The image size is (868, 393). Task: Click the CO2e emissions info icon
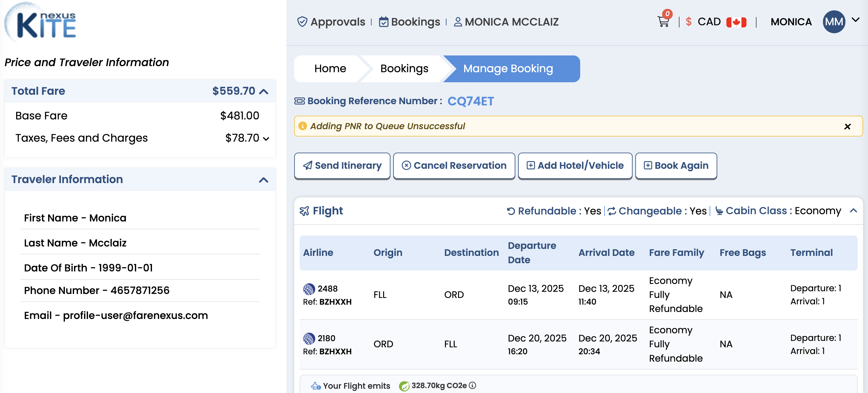[472, 385]
